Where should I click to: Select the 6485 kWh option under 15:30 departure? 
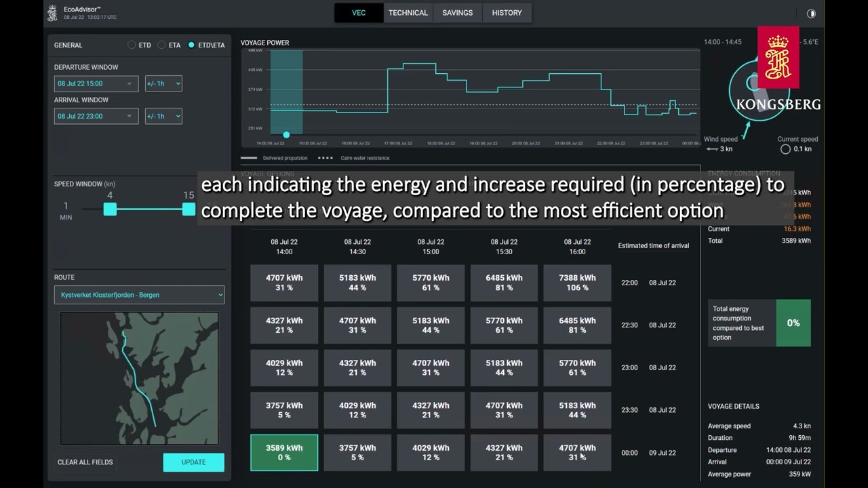point(504,283)
